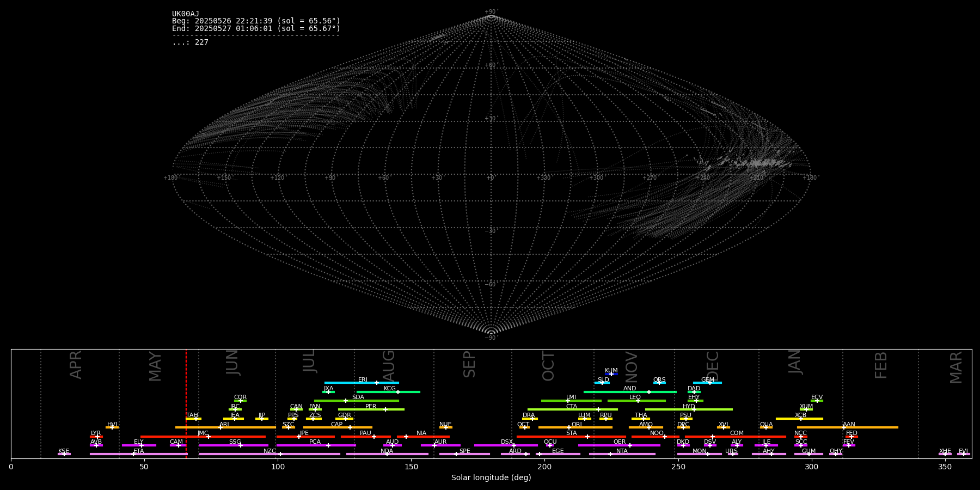Click the SEP month label
Image resolution: width=980 pixels, height=490 pixels.
point(469,364)
